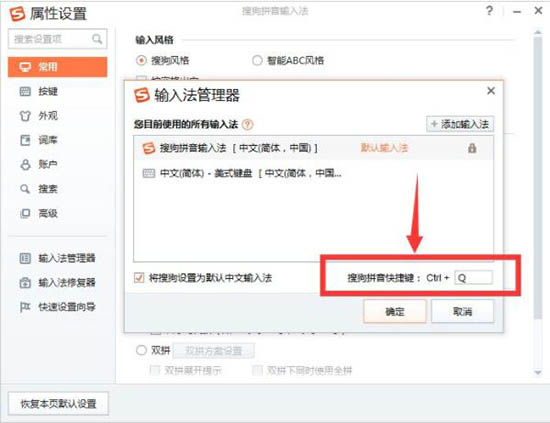Click the keyboard icon of 美式键盘 row
The height and width of the screenshot is (423, 550).
(x=149, y=173)
